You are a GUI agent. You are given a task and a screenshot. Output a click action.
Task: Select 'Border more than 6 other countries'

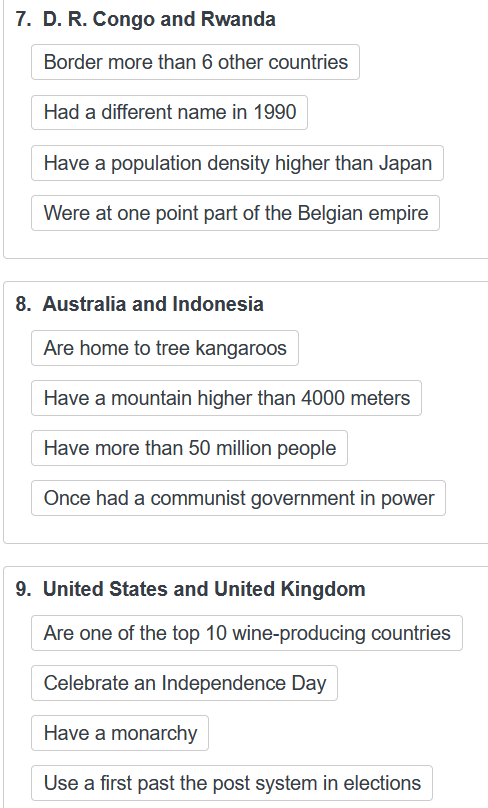[195, 62]
